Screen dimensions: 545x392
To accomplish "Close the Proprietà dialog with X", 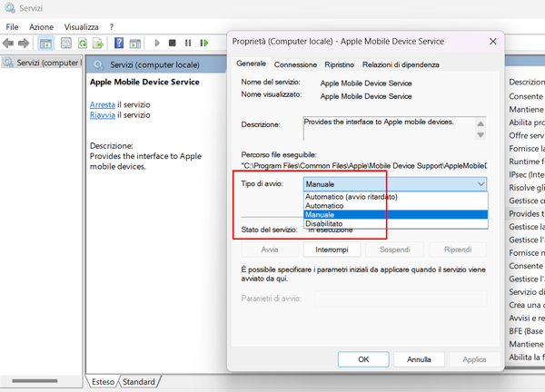I will coord(493,42).
